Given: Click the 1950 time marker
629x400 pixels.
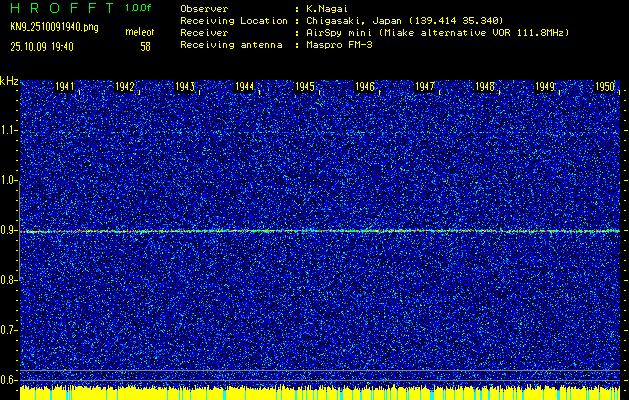Looking at the screenshot, I should pos(605,88).
